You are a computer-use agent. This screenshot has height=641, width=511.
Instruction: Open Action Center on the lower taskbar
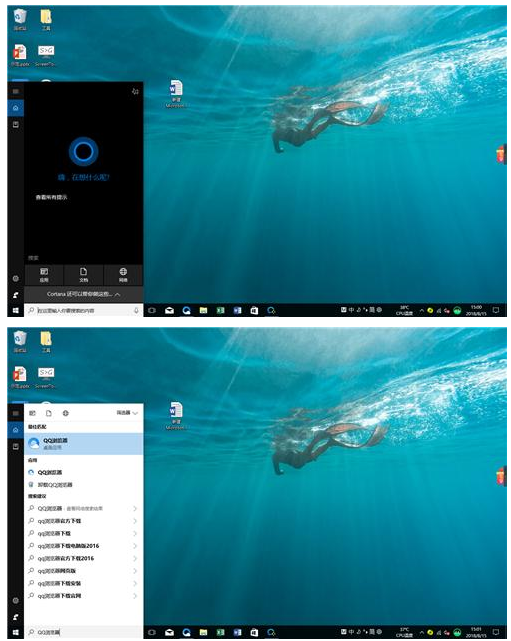(496, 632)
